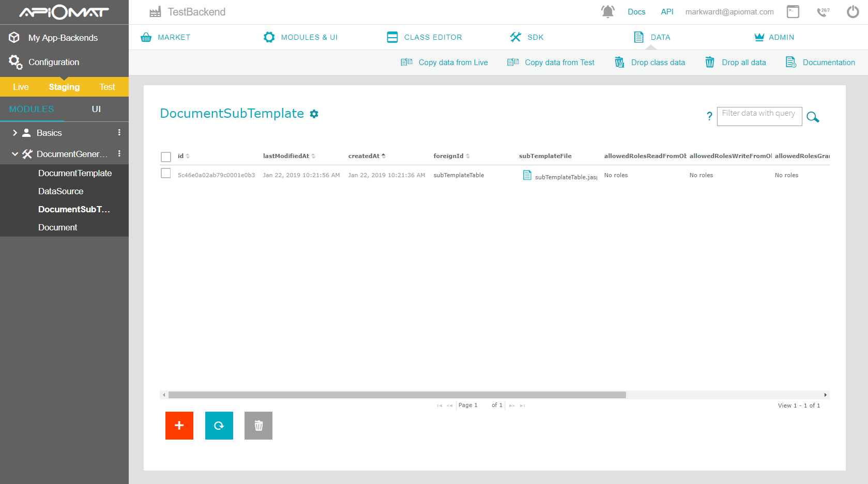This screenshot has height=484, width=868.
Task: Open DocumentSubTemplate class settings gear
Action: (314, 114)
